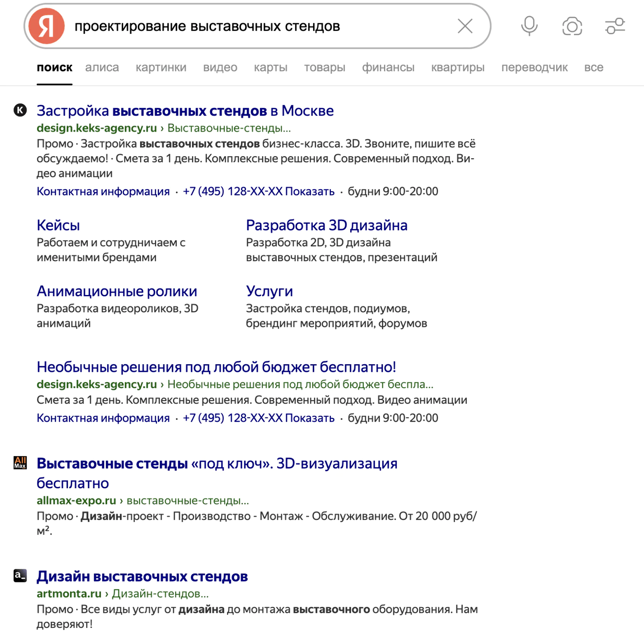
Task: Click design.keks-agency.ru URL under Необычные решения result
Action: point(97,384)
